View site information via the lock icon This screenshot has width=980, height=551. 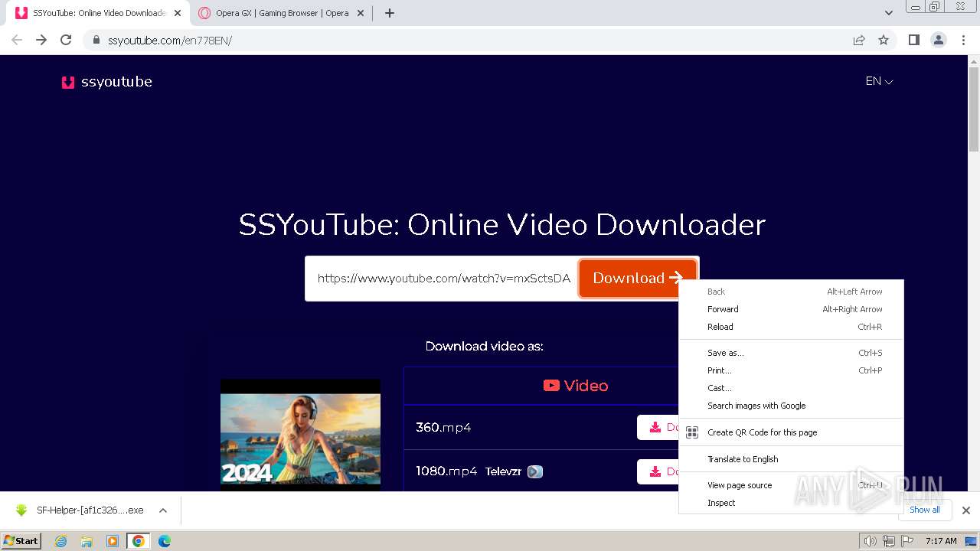coord(96,40)
